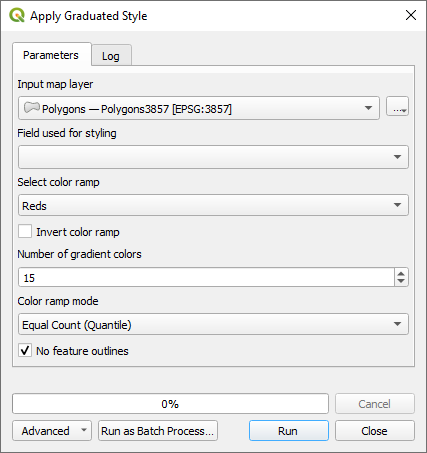Click Run as Batch Process button
The height and width of the screenshot is (453, 427).
pos(158,431)
